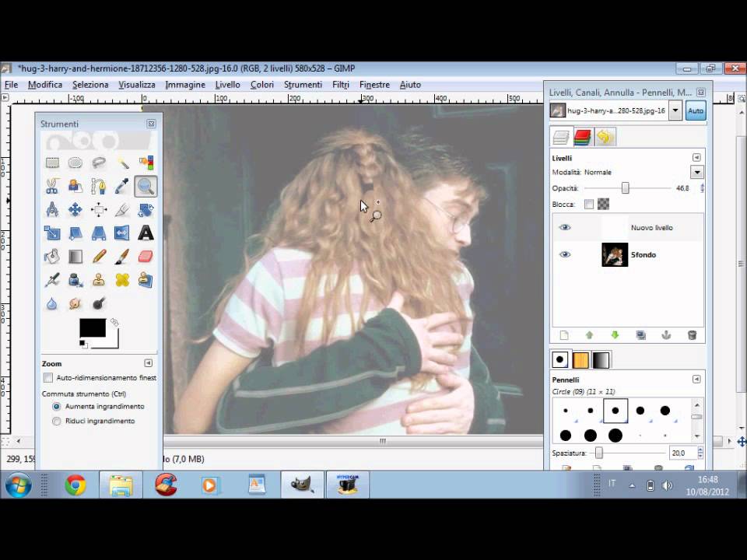Viewport: 747px width, 560px height.
Task: Swap foreground and background colors
Action: point(114,322)
